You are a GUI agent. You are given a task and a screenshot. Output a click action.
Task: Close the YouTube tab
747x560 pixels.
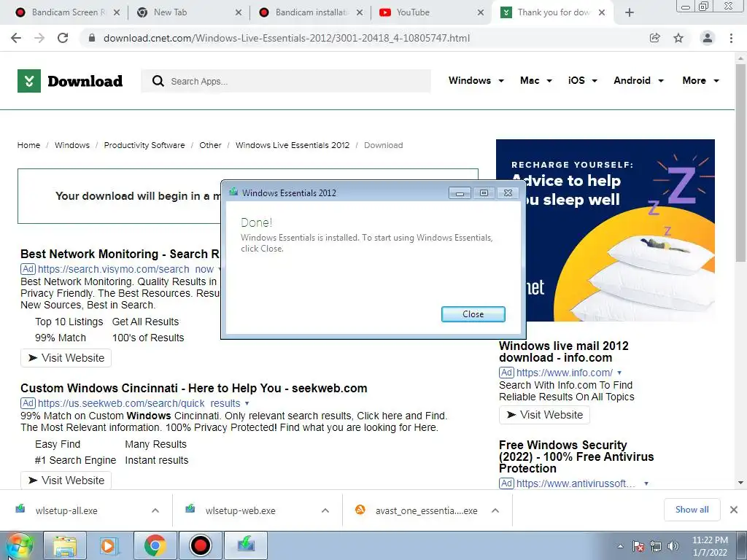pos(481,12)
